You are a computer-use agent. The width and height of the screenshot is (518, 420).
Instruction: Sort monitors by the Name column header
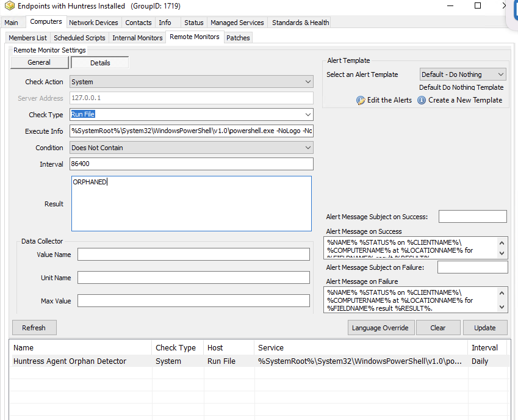(81, 347)
